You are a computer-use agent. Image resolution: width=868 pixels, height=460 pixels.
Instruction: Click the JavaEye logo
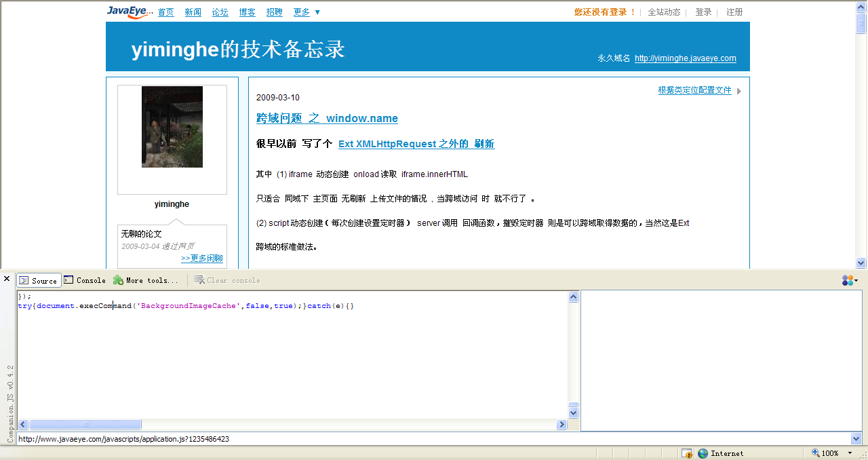coord(129,12)
